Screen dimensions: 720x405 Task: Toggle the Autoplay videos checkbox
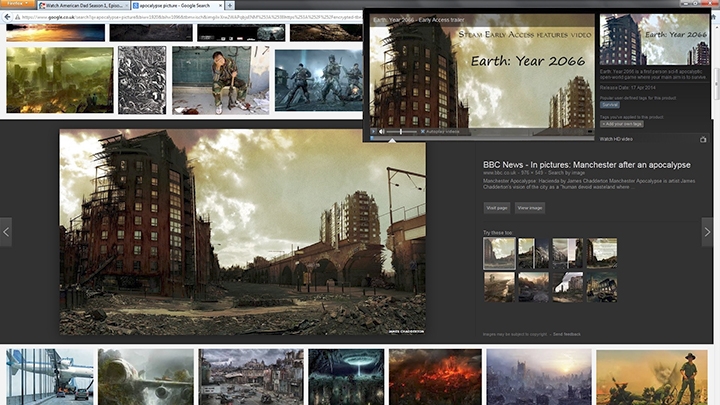pos(421,131)
